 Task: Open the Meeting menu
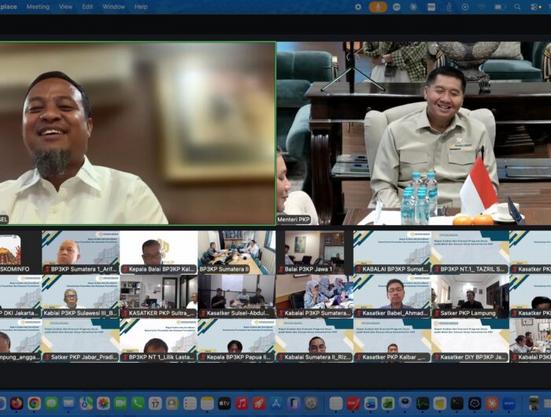[38, 7]
